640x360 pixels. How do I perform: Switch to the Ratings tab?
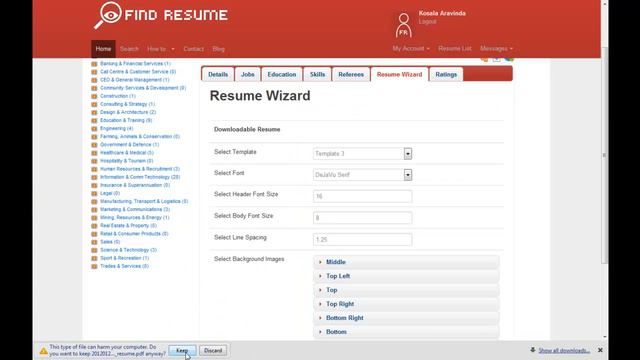(x=446, y=74)
